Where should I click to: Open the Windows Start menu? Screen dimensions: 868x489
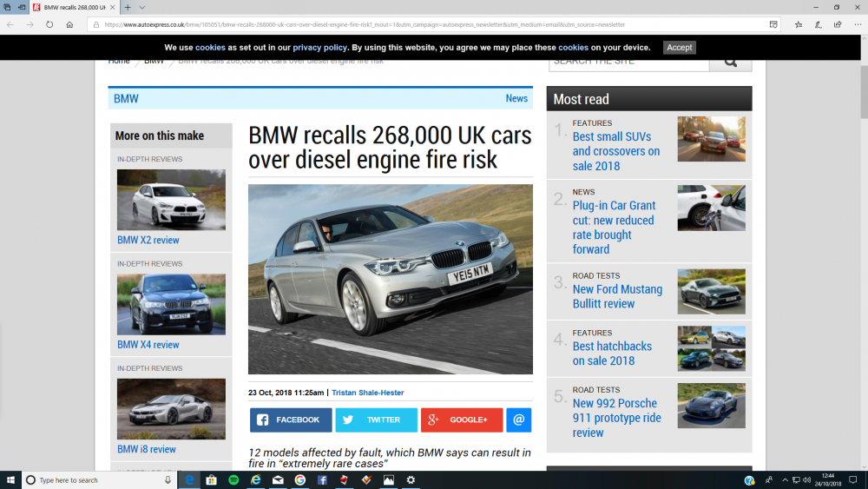(x=10, y=480)
